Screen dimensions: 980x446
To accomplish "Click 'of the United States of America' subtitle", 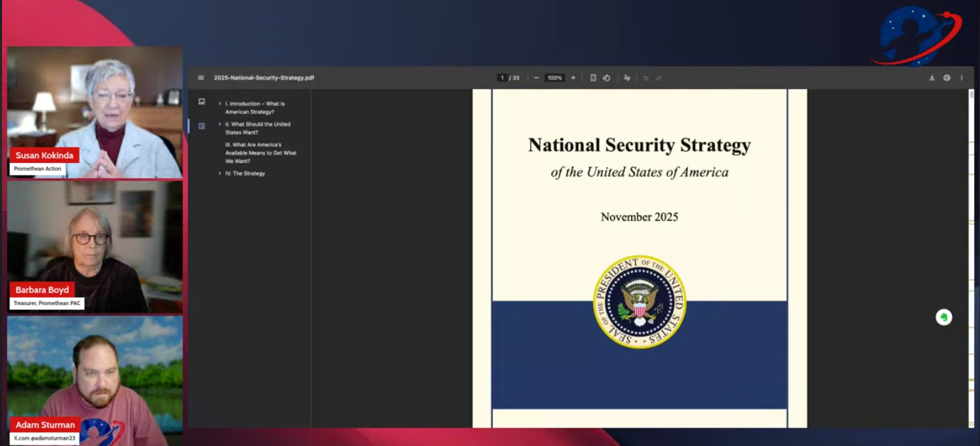I will pos(639,172).
